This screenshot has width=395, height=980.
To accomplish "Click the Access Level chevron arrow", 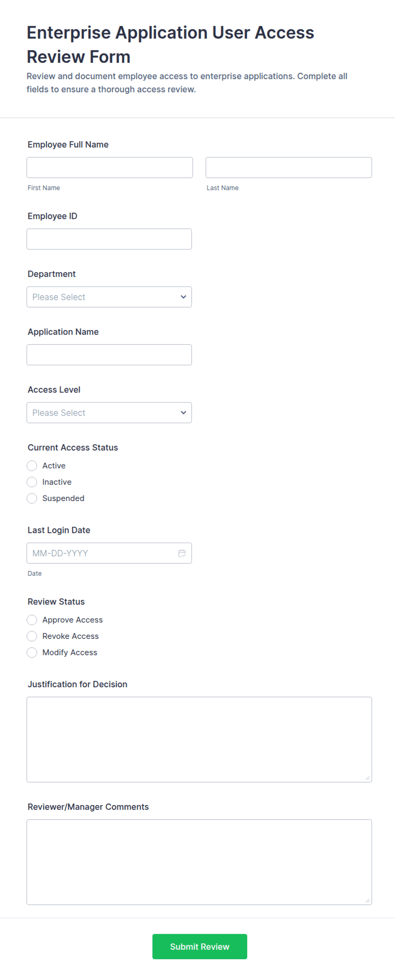I will (183, 413).
